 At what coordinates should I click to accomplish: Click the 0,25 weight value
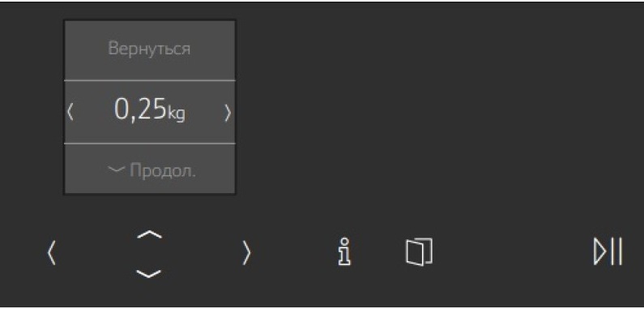point(139,110)
